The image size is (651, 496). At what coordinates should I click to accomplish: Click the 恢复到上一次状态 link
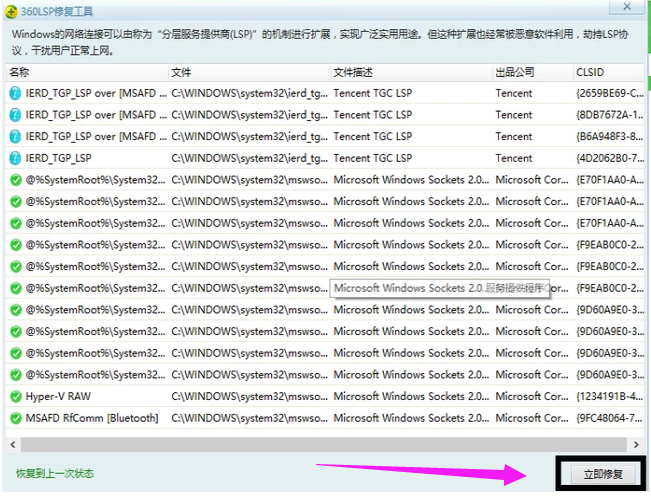pyautogui.click(x=54, y=473)
